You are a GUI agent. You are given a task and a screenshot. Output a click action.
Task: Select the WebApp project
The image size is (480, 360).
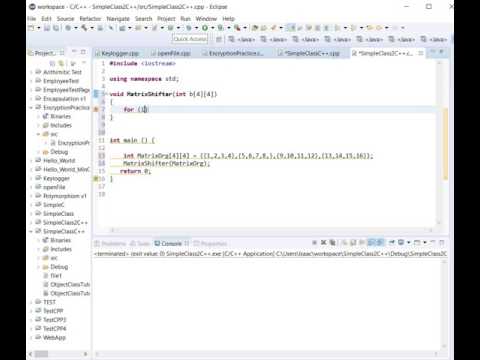point(54,337)
